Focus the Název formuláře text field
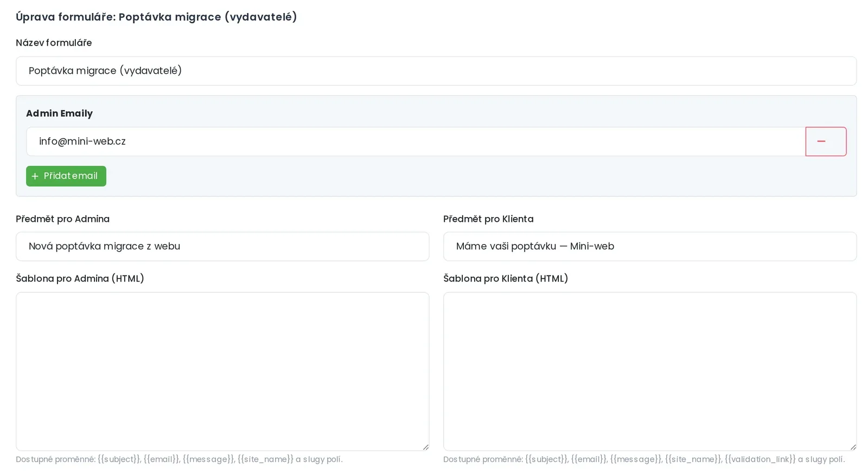The height and width of the screenshot is (473, 868). 436,71
